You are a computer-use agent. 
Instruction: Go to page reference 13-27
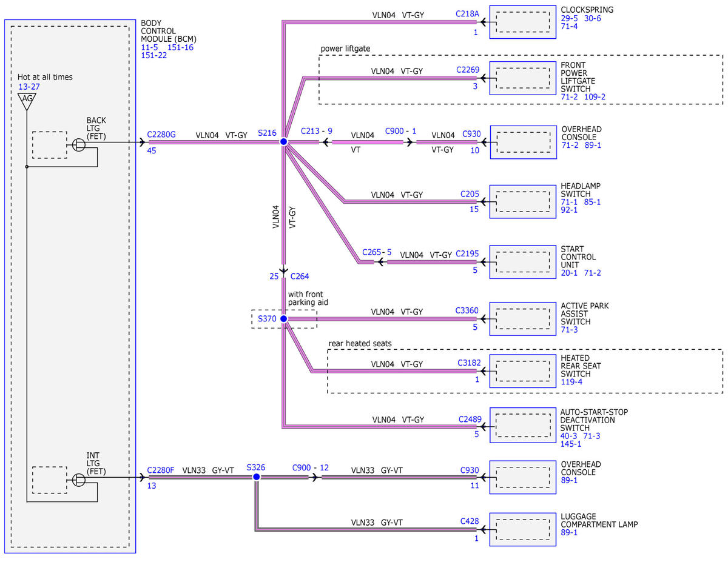[29, 87]
